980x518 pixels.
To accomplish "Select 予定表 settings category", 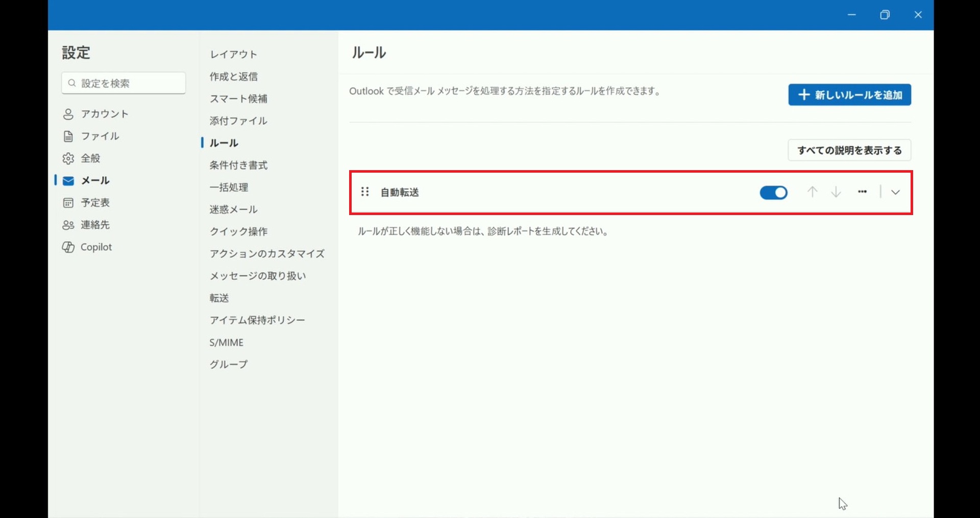I will coord(95,203).
